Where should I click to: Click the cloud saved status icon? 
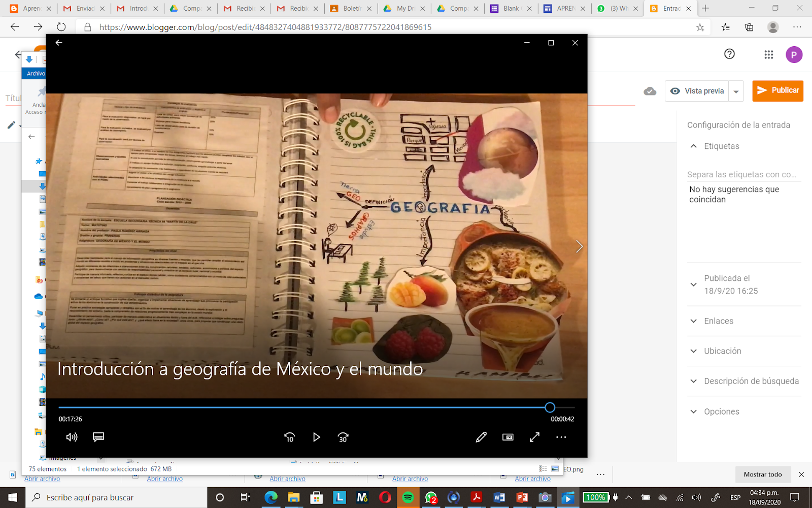650,91
